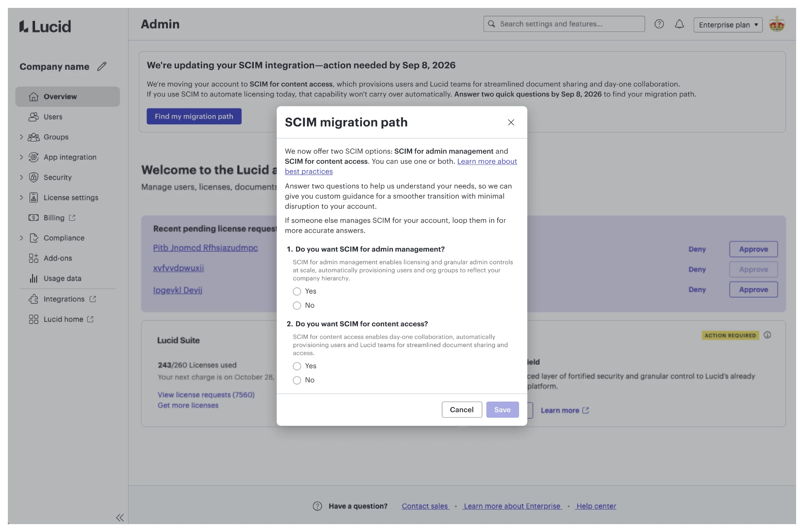Click the Overview home icon
The image size is (804, 532).
pyautogui.click(x=34, y=97)
